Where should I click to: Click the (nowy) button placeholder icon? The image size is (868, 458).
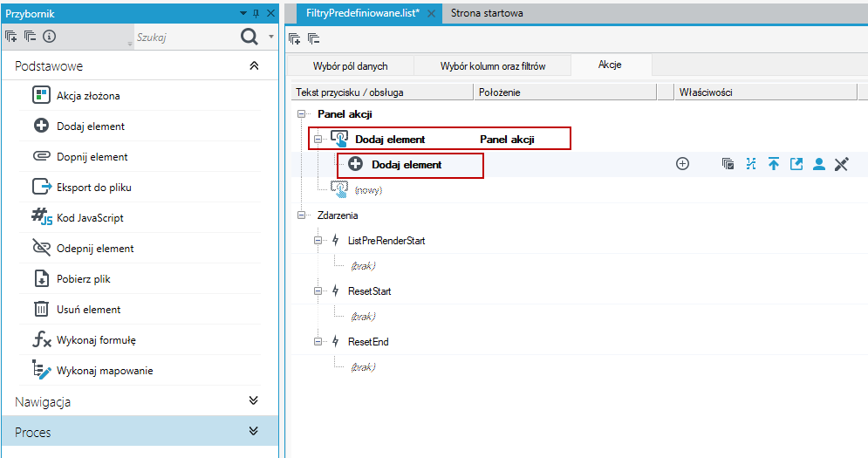click(338, 188)
